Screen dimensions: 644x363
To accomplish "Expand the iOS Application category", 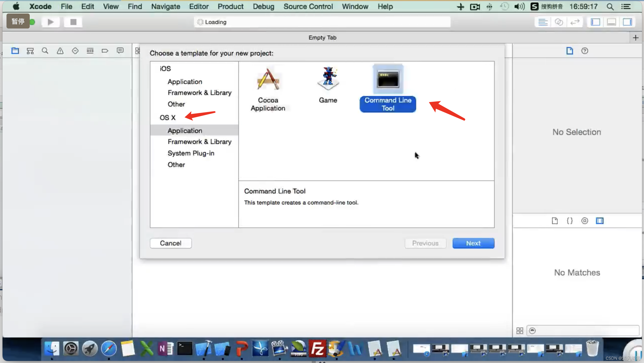I will 184,81.
